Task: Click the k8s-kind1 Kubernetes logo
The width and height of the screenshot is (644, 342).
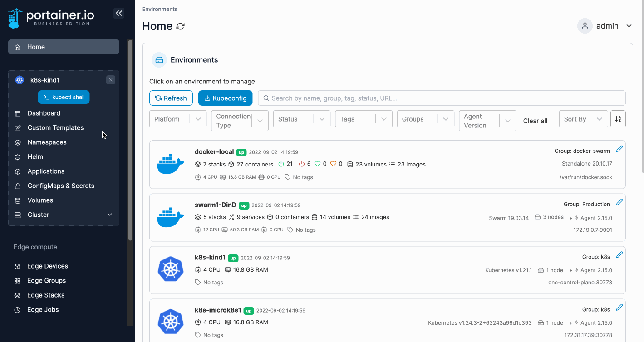Action: (170, 269)
